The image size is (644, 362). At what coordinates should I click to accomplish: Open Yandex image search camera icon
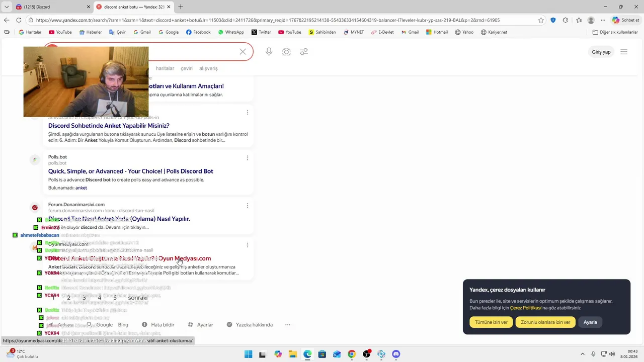click(x=286, y=52)
